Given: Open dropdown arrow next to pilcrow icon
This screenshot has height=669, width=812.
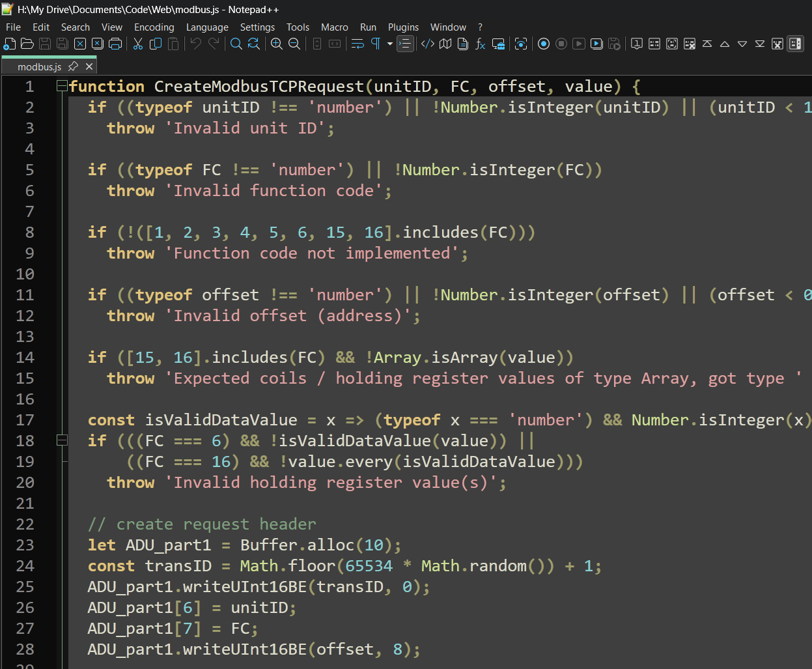Looking at the screenshot, I should 390,44.
